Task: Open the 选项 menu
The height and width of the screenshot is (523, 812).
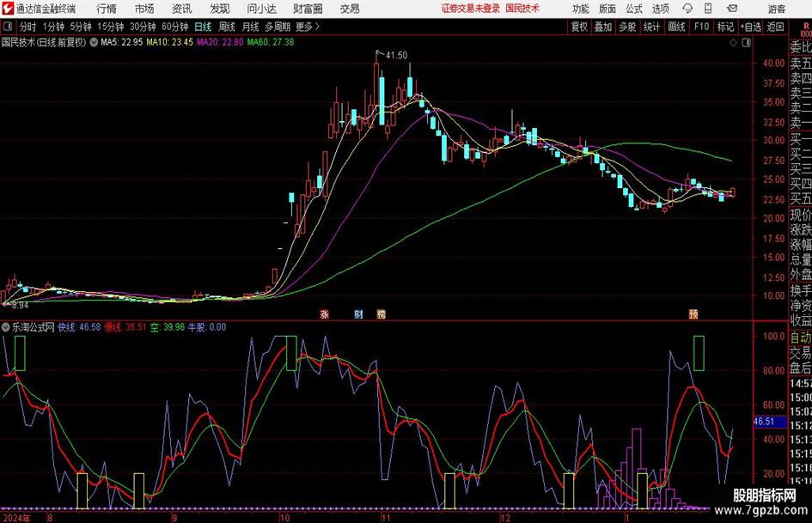Action: click(660, 9)
